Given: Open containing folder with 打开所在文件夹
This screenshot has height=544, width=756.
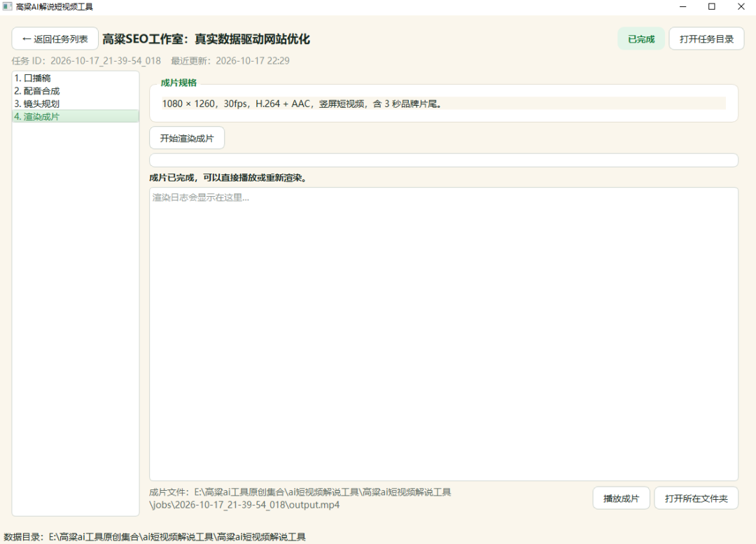Looking at the screenshot, I should click(x=696, y=498).
